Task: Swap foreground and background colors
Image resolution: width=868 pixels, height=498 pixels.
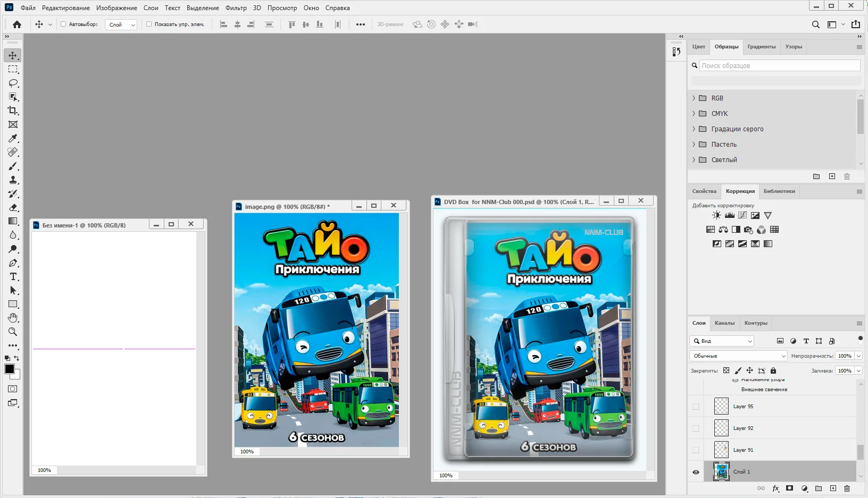Action: click(x=17, y=358)
